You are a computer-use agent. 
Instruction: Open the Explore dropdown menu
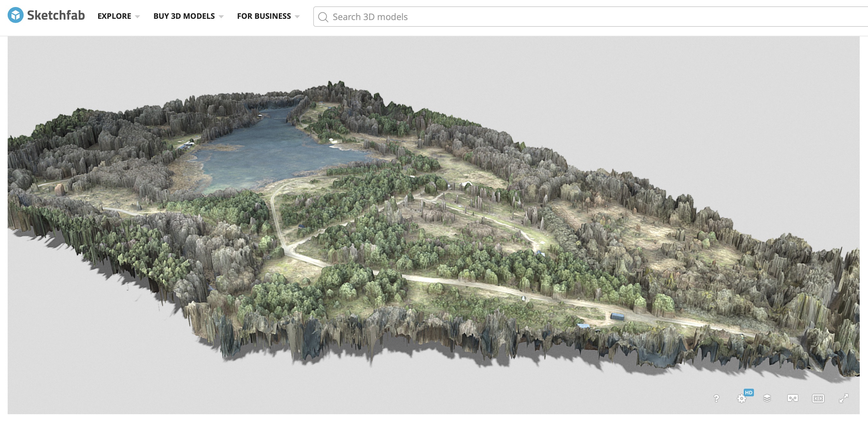pos(119,16)
